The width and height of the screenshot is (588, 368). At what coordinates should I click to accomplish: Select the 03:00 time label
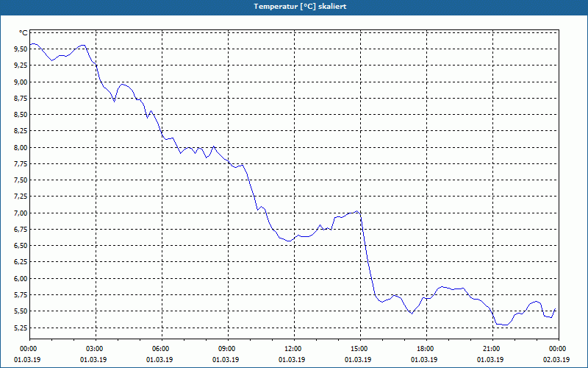(x=96, y=349)
